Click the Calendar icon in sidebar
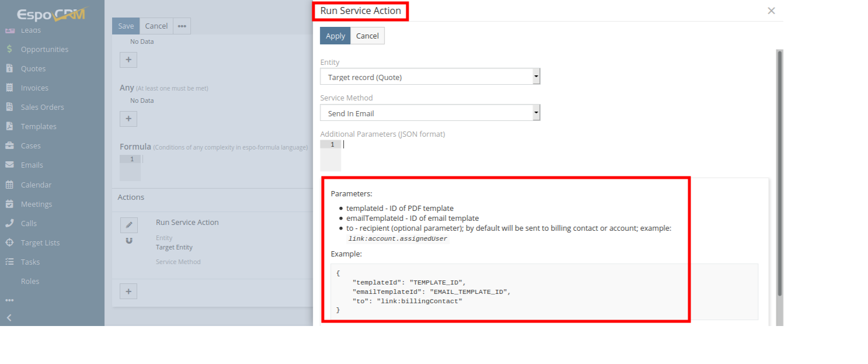The image size is (868, 364). coord(9,185)
